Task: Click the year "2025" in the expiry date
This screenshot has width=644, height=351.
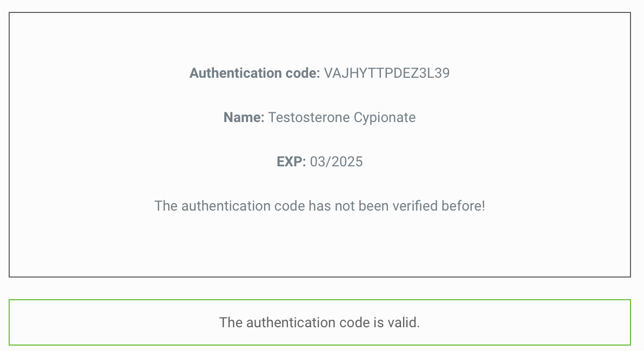Action: click(x=347, y=162)
